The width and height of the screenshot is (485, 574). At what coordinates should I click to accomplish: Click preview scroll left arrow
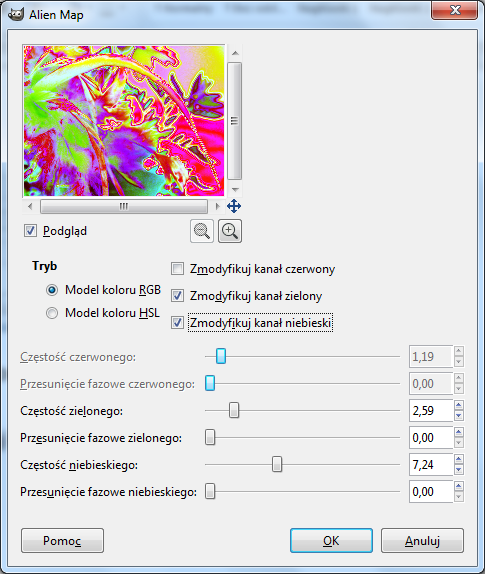30,206
